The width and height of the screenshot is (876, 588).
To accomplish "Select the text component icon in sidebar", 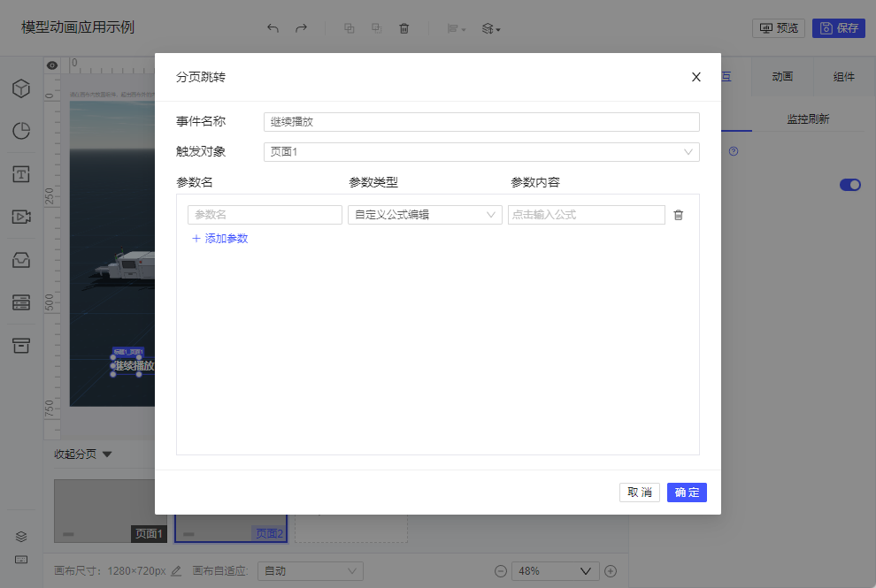I will tap(21, 174).
